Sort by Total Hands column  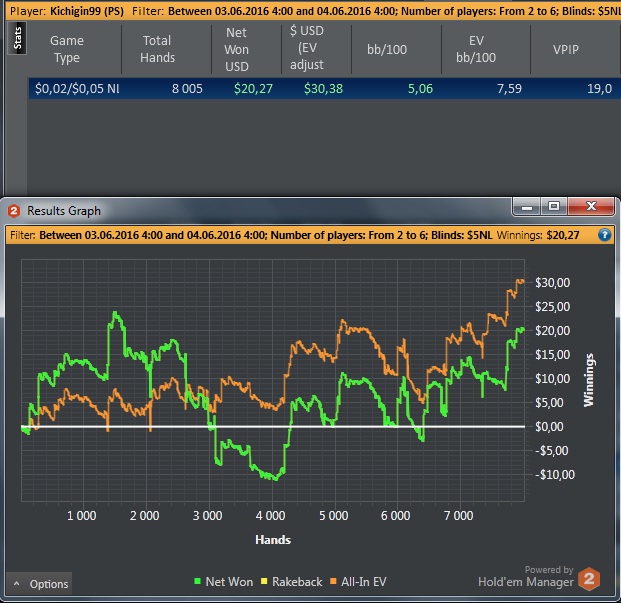click(x=157, y=49)
